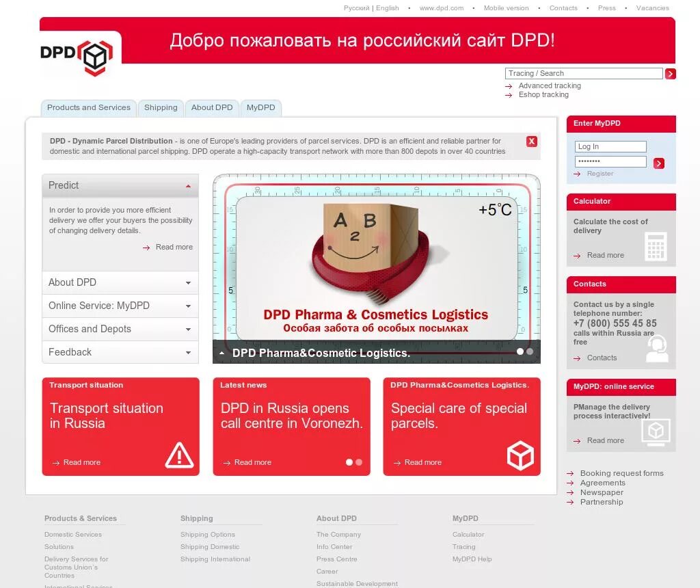700x588 pixels.
Task: Switch language to Русский
Action: pyautogui.click(x=356, y=8)
